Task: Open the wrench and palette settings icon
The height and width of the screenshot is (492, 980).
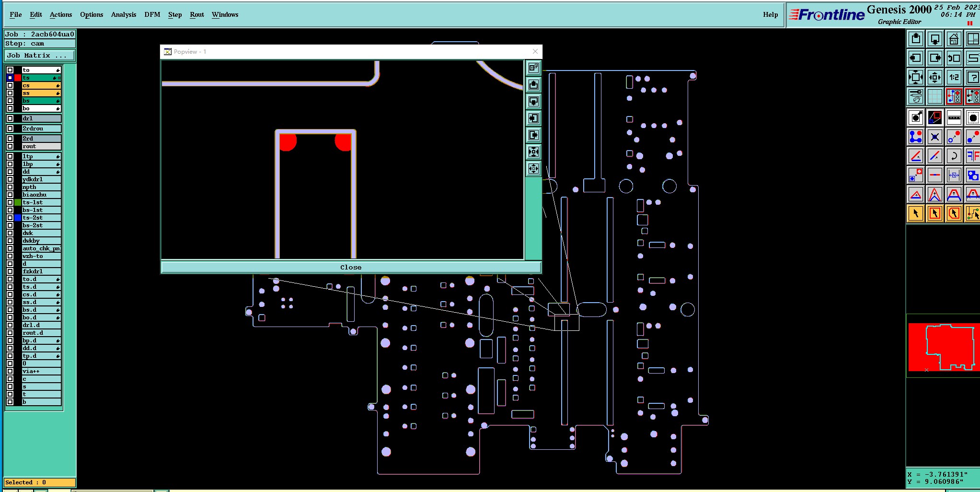Action: coord(916,96)
